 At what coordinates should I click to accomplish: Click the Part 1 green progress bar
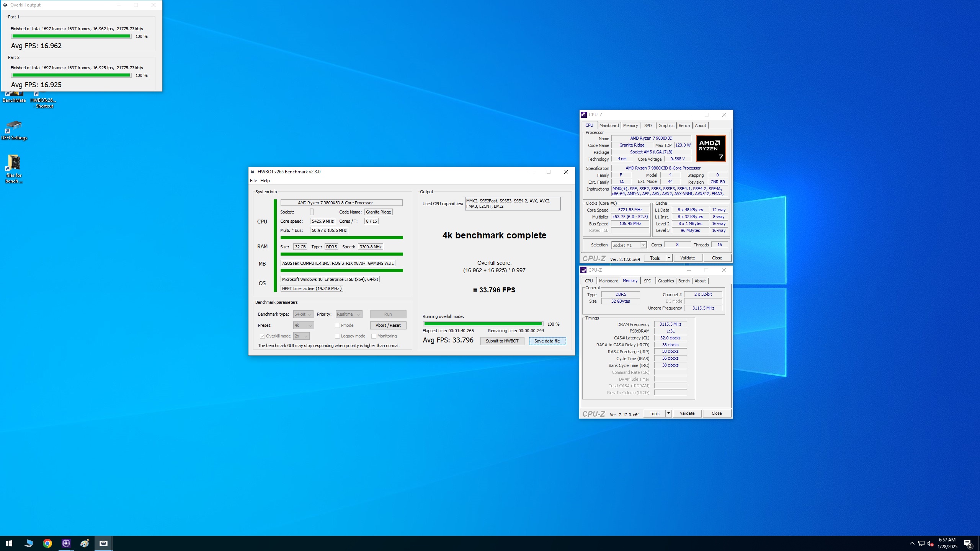71,36
